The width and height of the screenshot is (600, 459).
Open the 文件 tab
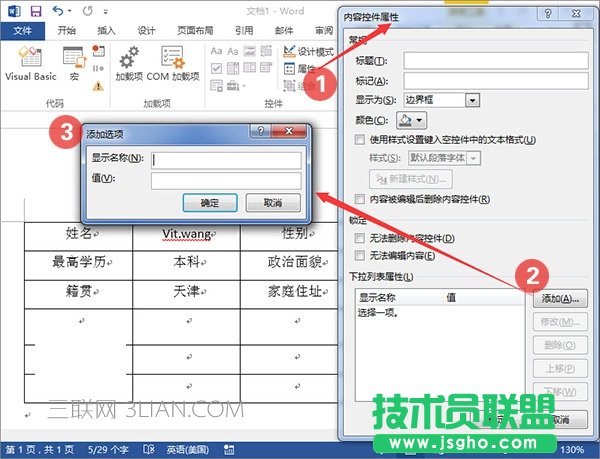point(23,31)
